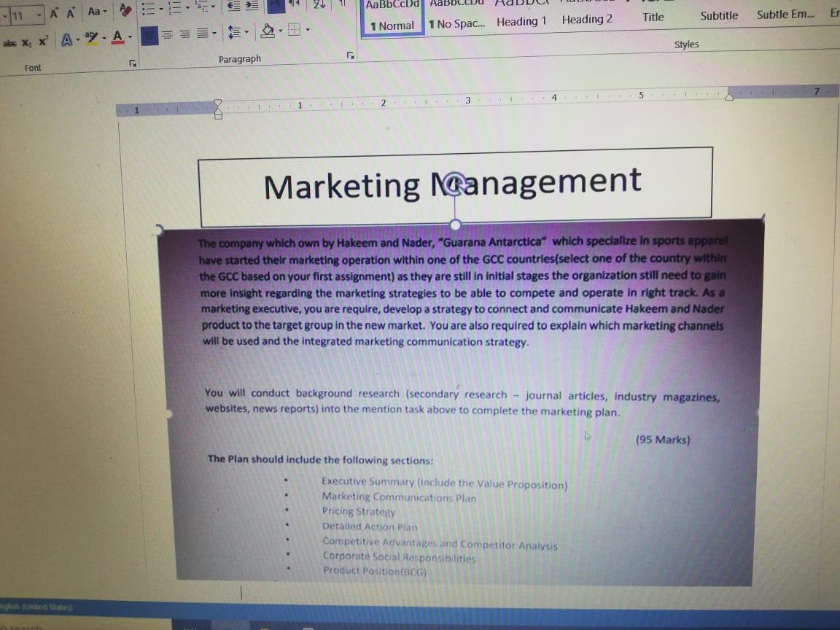Image resolution: width=840 pixels, height=630 pixels.
Task: Click the Shrink Font icon
Action: click(x=71, y=13)
